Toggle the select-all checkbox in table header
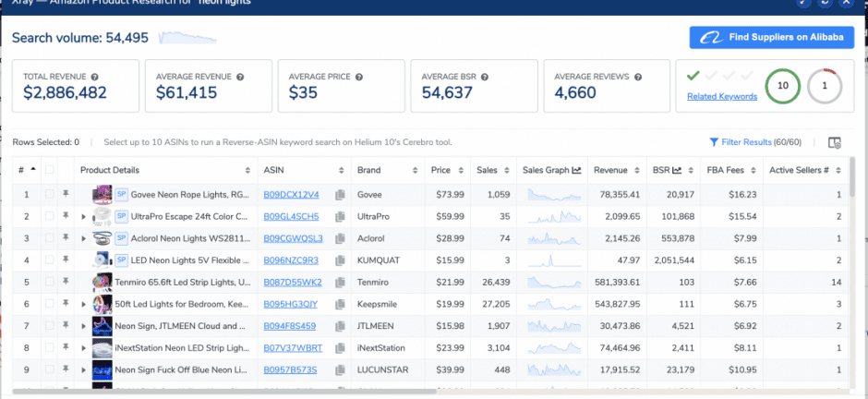This screenshot has width=868, height=399. coord(50,170)
